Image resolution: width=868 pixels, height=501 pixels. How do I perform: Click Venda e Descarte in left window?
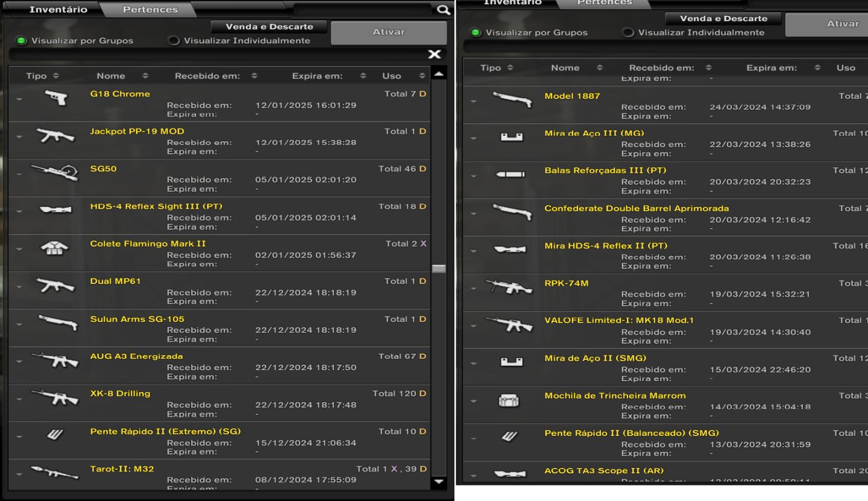coord(269,27)
